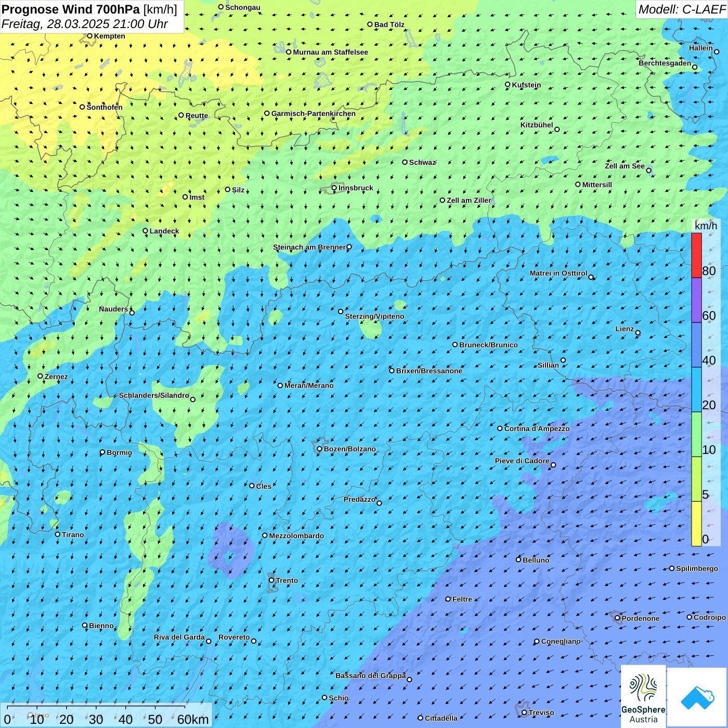The image size is (728, 728).
Task: Click the green 10 km/h legend color
Action: pos(696,434)
